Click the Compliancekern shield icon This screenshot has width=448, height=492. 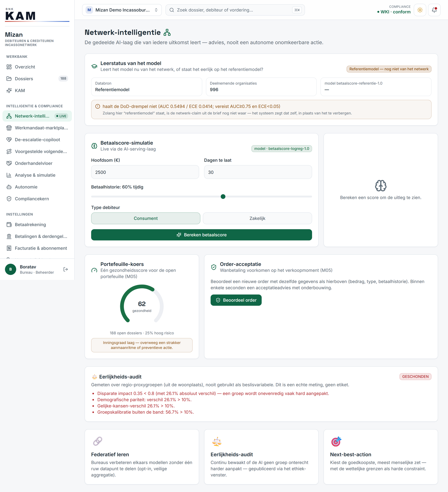[x=9, y=199]
